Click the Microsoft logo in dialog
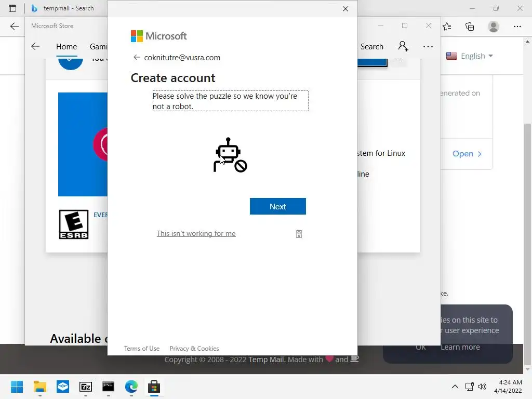This screenshot has width=532, height=399. (x=159, y=36)
